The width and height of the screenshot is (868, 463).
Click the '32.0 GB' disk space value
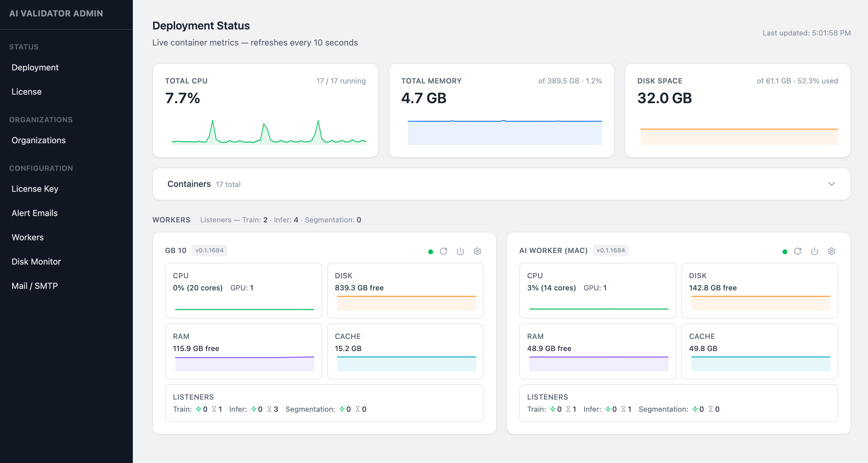664,98
